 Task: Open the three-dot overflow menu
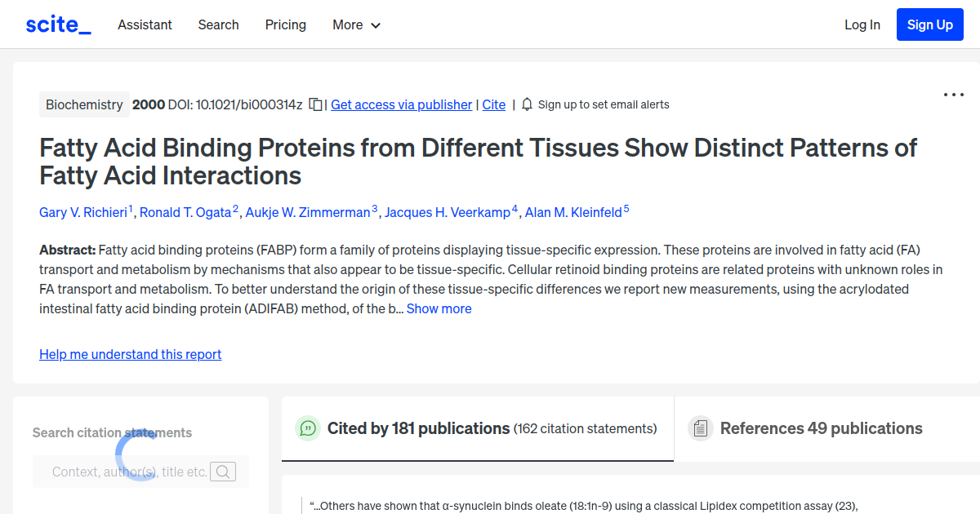953,95
